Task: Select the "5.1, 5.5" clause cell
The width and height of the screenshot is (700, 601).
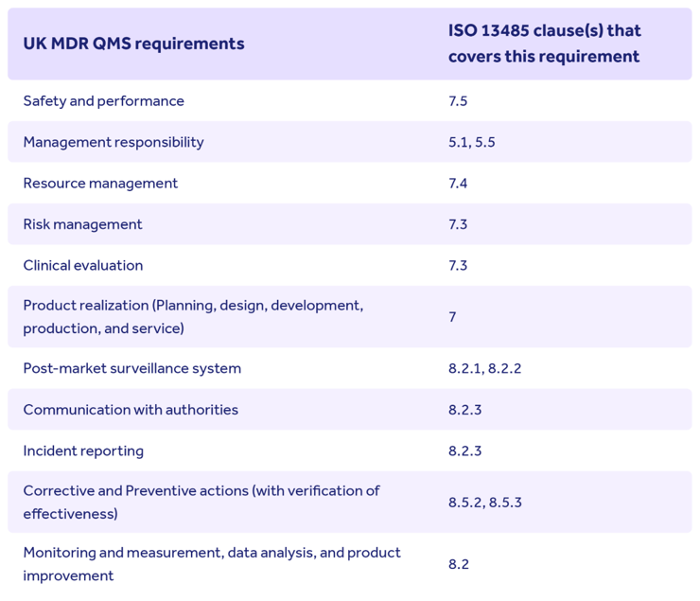Action: click(471, 142)
